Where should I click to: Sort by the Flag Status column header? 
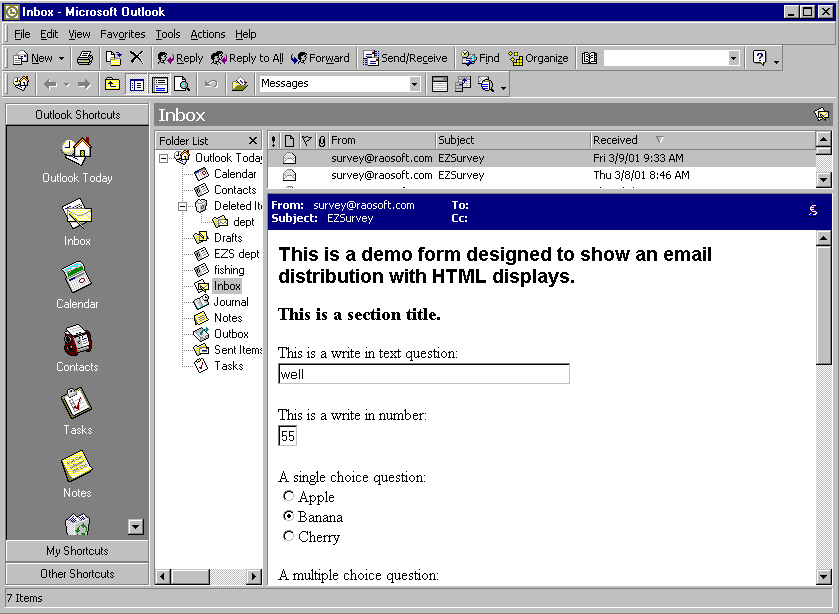[306, 140]
